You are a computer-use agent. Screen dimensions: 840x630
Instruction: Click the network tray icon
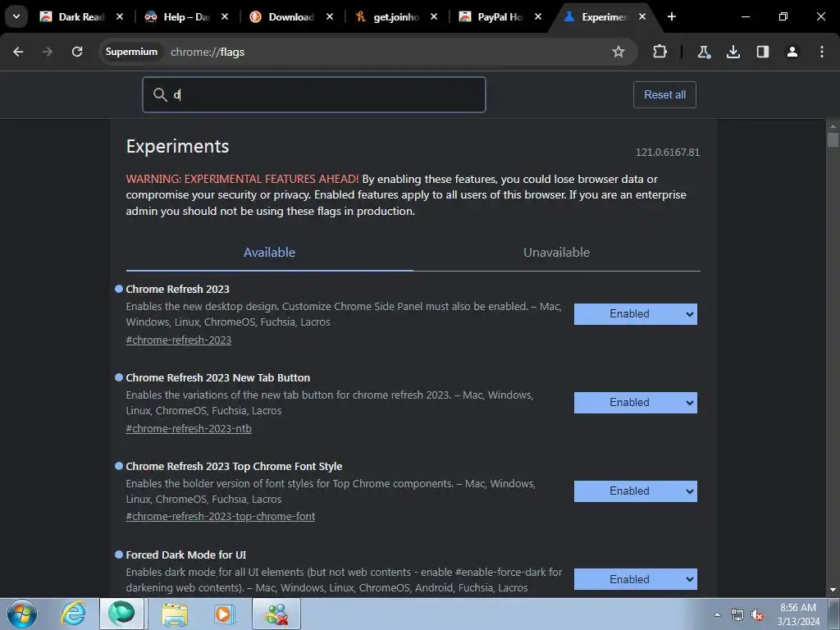(x=737, y=615)
